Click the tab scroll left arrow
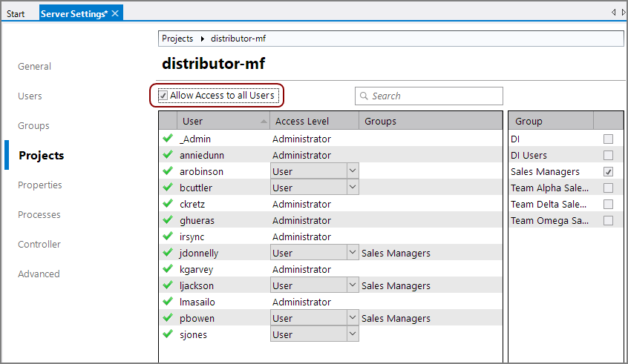This screenshot has height=364, width=628. pyautogui.click(x=613, y=13)
